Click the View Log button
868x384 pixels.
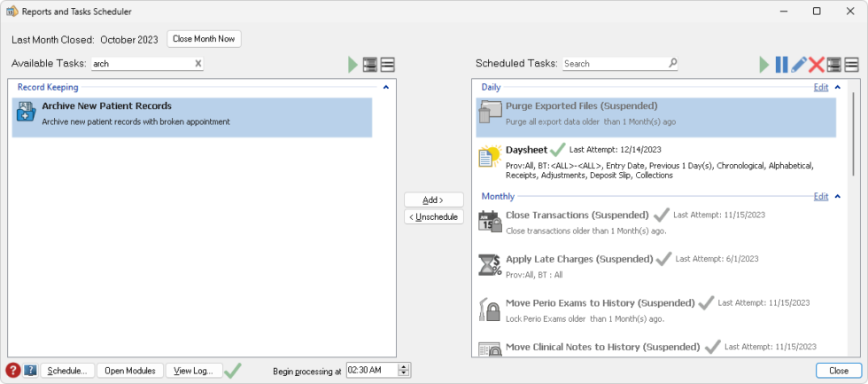[194, 371]
